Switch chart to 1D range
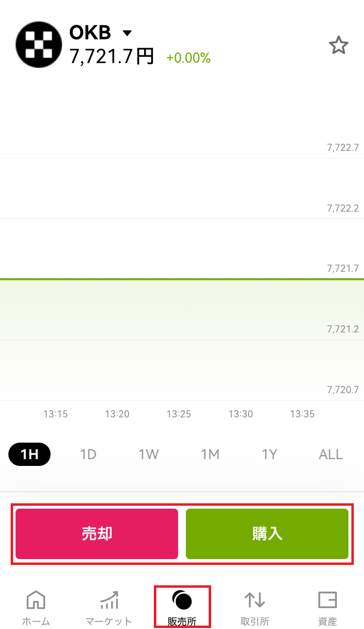 pyautogui.click(x=88, y=454)
